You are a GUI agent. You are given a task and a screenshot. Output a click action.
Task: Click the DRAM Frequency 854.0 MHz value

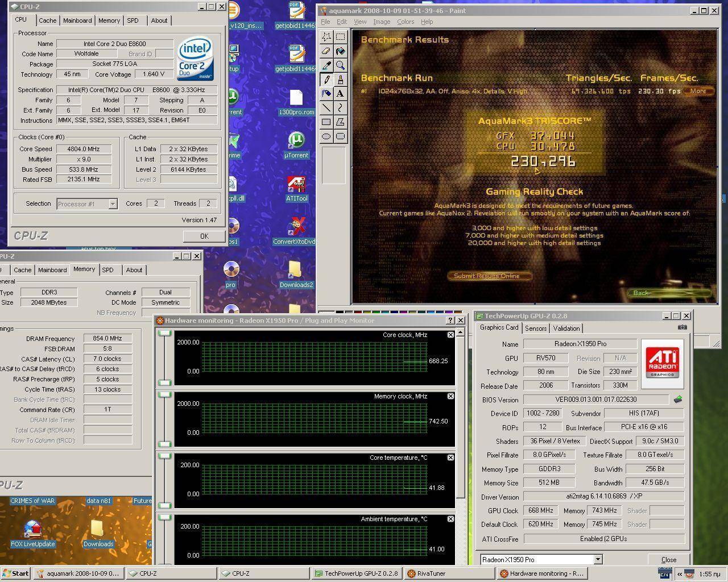coord(108,339)
